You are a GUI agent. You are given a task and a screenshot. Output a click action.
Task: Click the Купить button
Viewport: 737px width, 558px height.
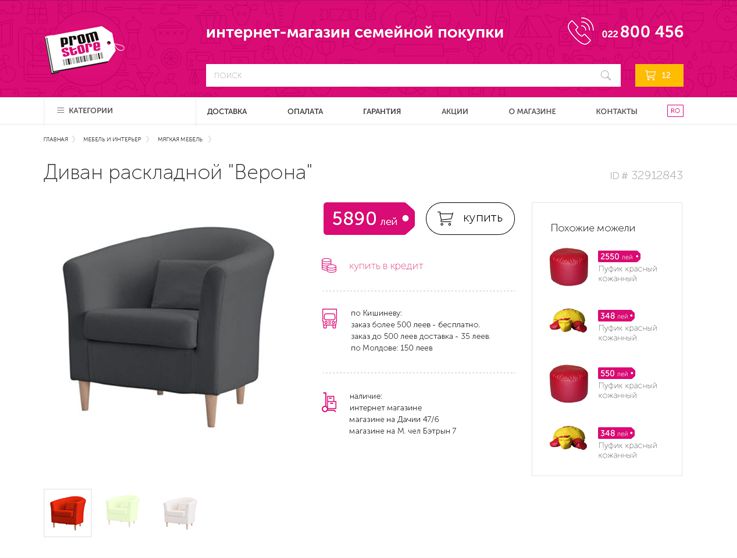pyautogui.click(x=470, y=218)
